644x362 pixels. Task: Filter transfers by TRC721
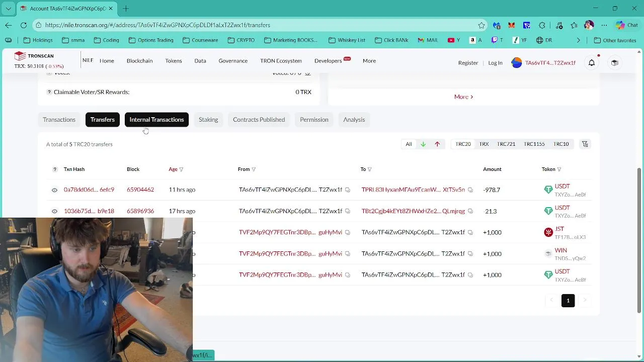click(506, 144)
